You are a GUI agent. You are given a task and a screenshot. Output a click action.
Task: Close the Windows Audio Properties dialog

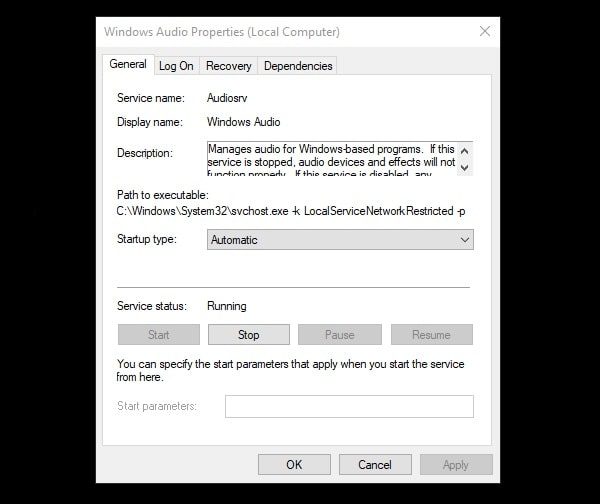[485, 31]
